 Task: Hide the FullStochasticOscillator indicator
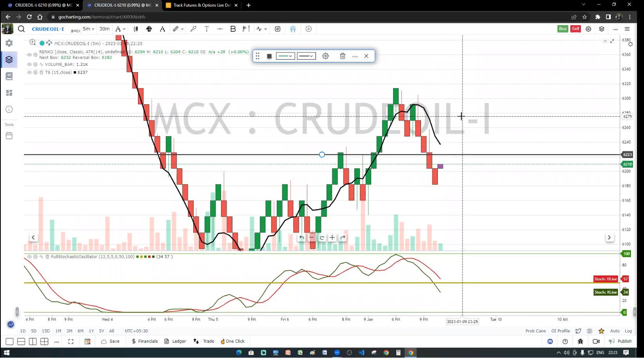click(29, 257)
